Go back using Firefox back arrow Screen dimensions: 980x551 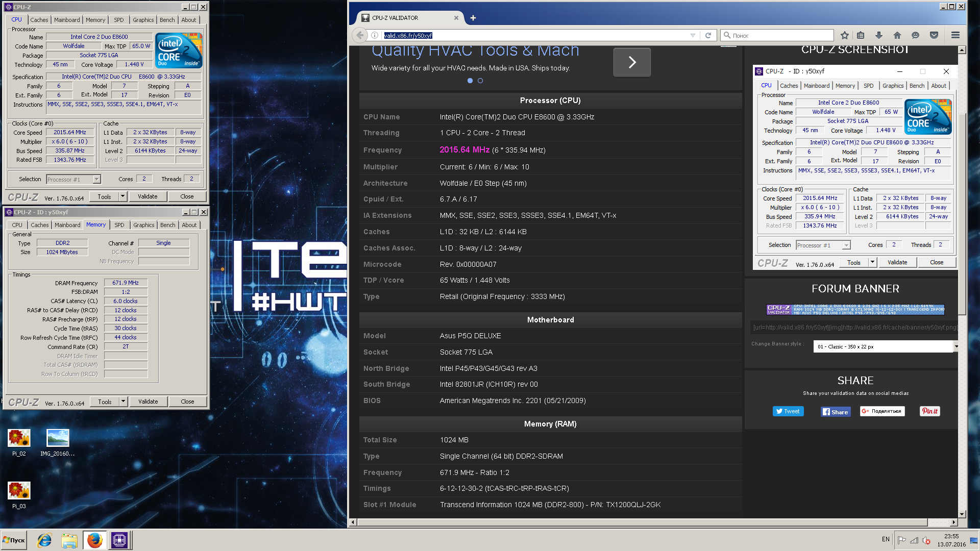pos(360,35)
